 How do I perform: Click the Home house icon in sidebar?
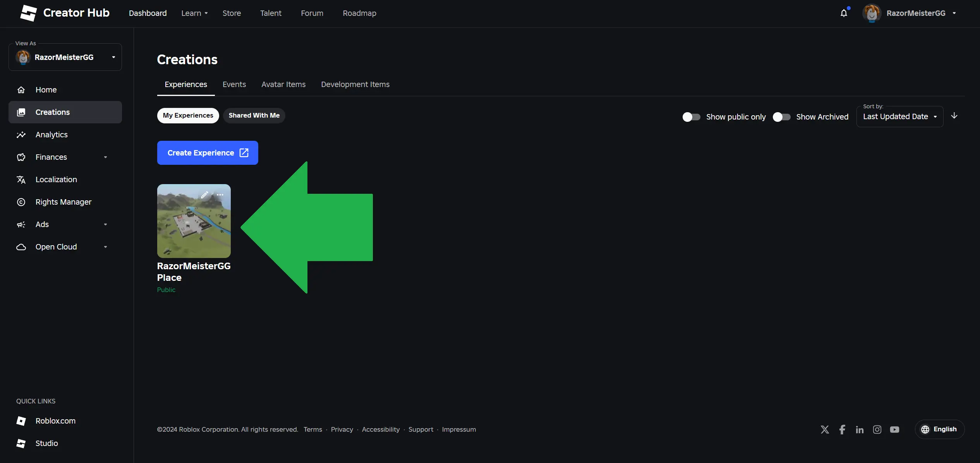click(21, 90)
